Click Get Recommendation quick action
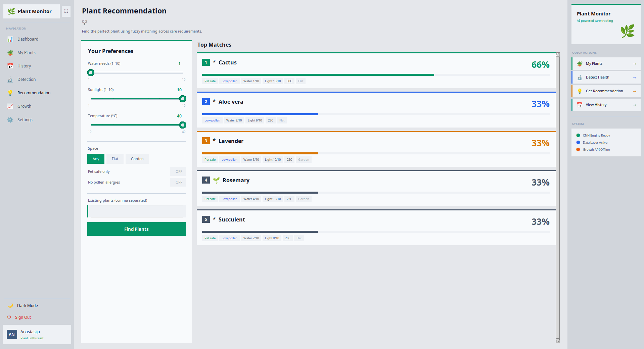Screen dimensions: 644x349 [606, 91]
